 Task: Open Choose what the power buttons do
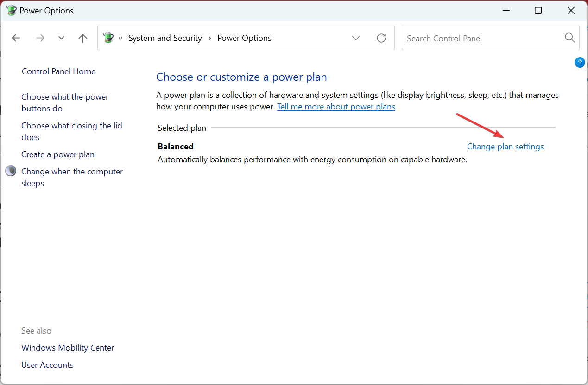[65, 103]
